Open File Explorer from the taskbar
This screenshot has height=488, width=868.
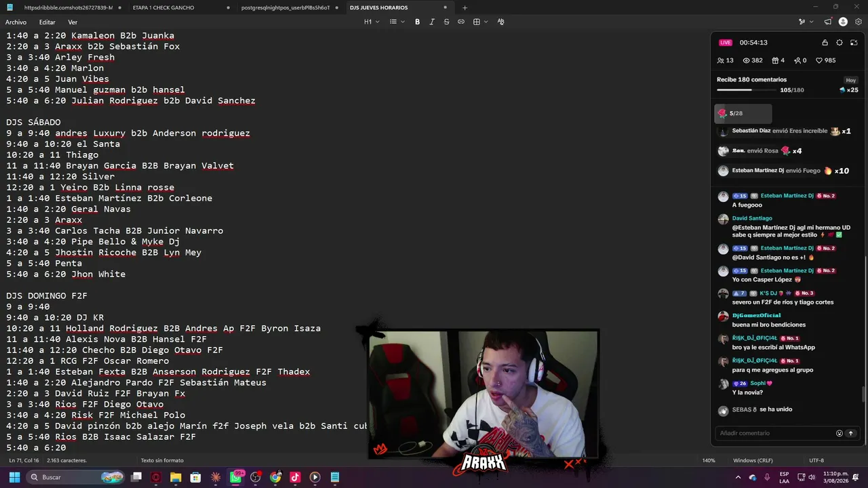tap(176, 477)
